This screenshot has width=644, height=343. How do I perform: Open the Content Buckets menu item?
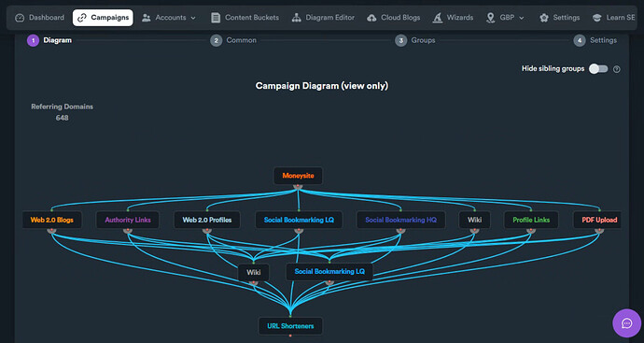pos(245,18)
